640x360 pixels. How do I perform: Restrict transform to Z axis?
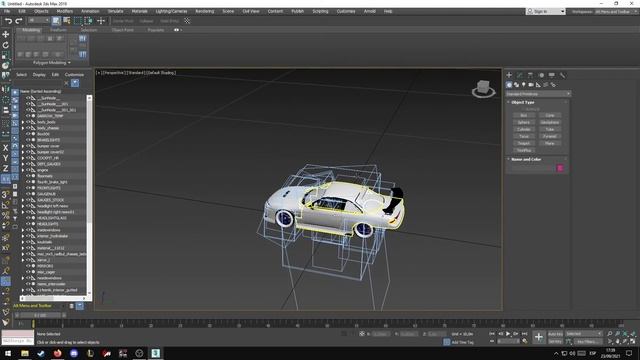tap(6, 168)
